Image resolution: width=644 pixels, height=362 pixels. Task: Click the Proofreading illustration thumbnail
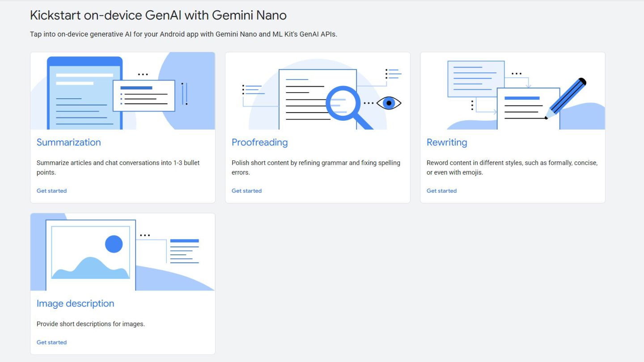tap(318, 91)
